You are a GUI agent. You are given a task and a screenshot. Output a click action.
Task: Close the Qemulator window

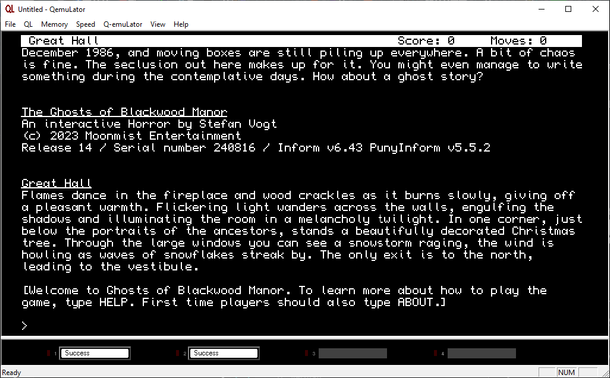pos(595,9)
